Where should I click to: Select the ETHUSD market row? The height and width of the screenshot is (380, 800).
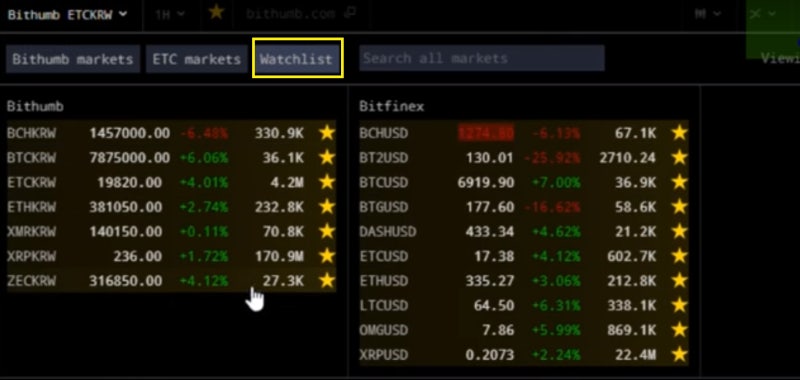(x=523, y=281)
